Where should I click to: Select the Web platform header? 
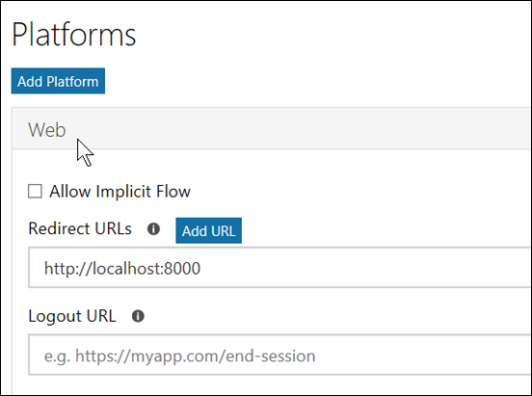(x=272, y=128)
